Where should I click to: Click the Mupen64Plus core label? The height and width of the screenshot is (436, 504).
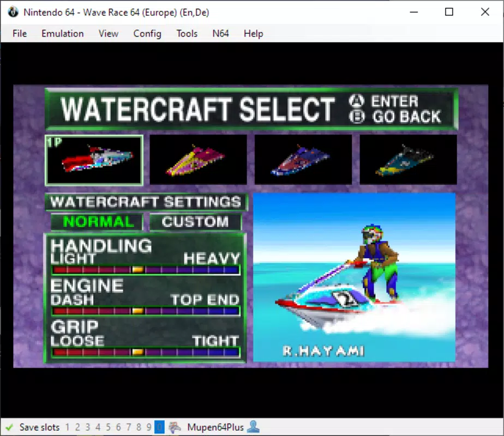point(215,427)
